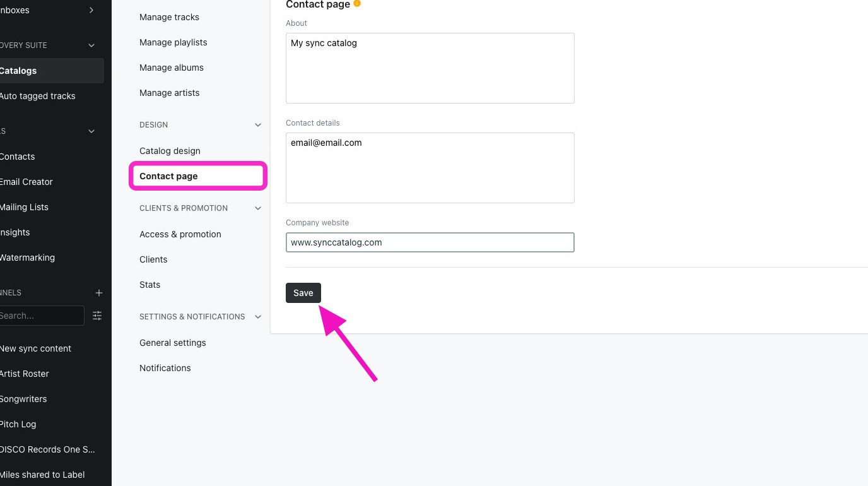This screenshot has height=486, width=868.
Task: Collapse the CLIENTS & PROMOTION section
Action: (257, 208)
